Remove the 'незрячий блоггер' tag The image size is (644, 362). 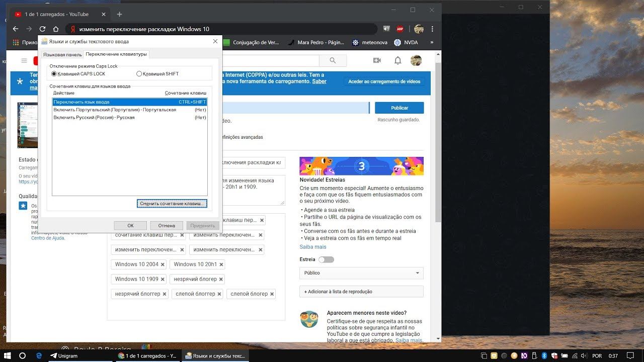pyautogui.click(x=165, y=294)
